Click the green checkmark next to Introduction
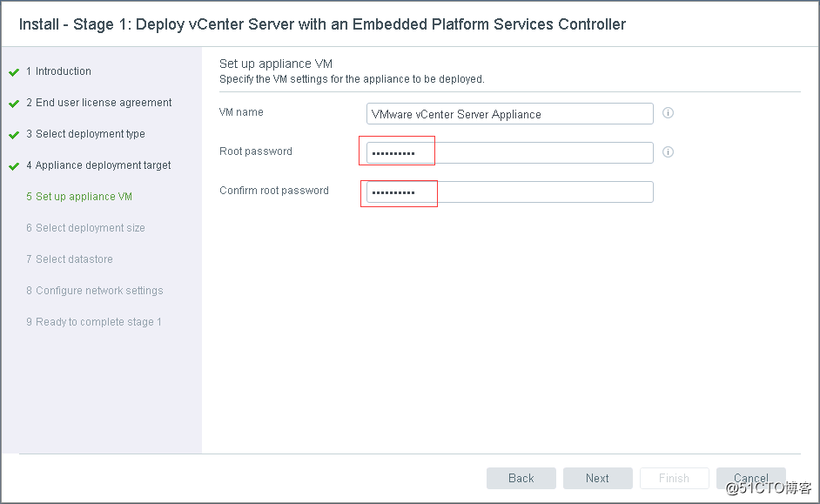This screenshot has height=504, width=820. tap(14, 72)
